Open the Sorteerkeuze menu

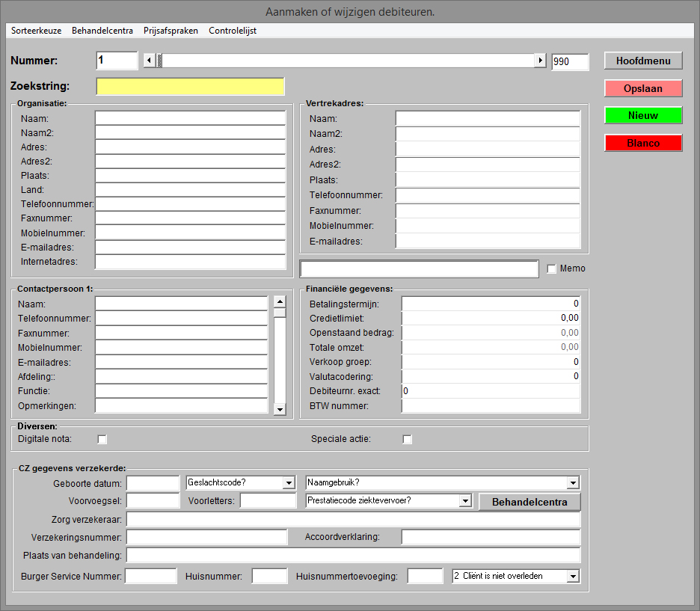pyautogui.click(x=36, y=31)
